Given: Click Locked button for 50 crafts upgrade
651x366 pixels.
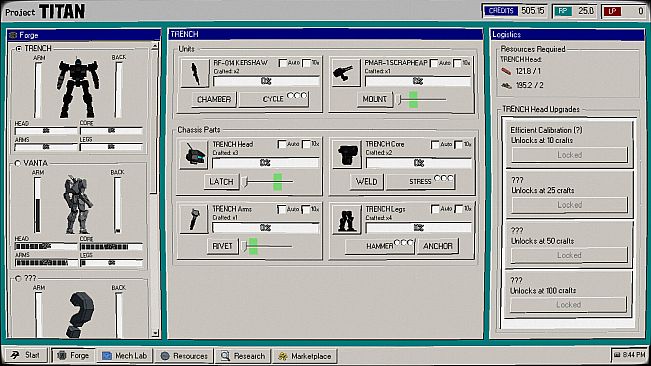Looking at the screenshot, I should click(569, 255).
